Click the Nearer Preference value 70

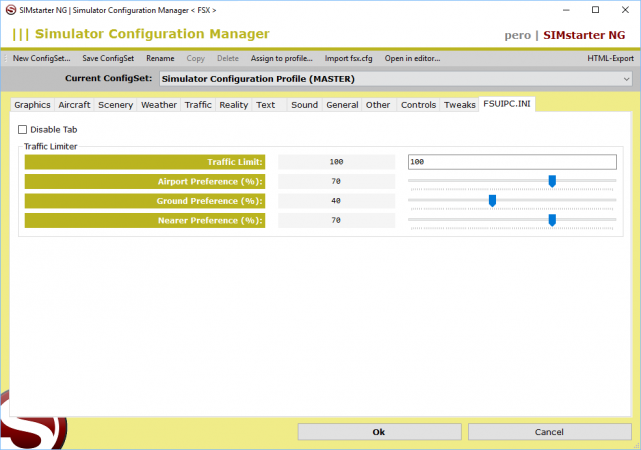tap(336, 221)
